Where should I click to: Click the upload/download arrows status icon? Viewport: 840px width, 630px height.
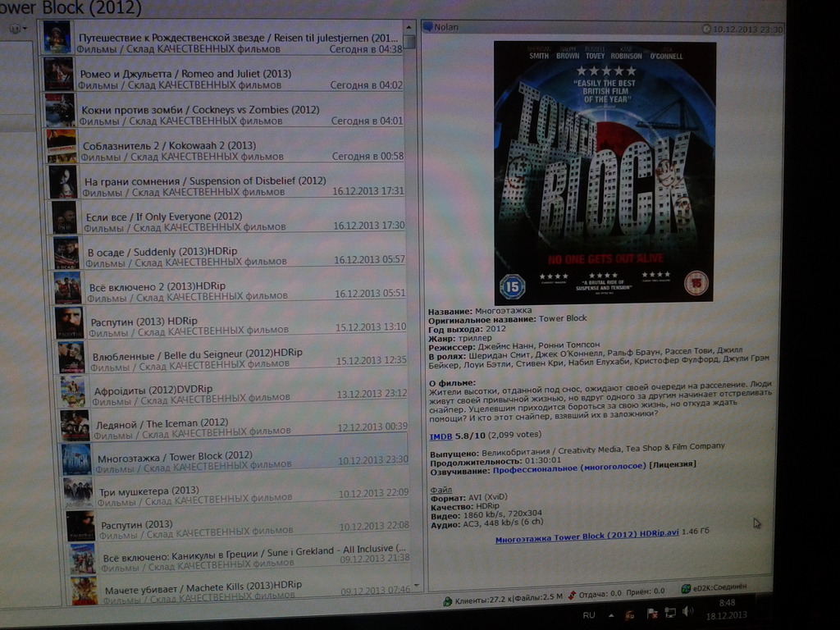[x=572, y=595]
